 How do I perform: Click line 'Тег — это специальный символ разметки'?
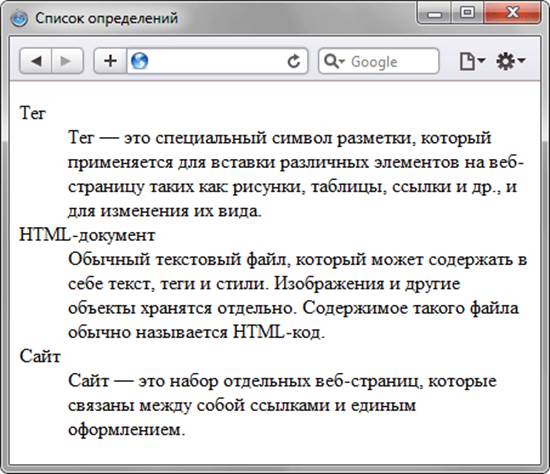[x=280, y=138]
